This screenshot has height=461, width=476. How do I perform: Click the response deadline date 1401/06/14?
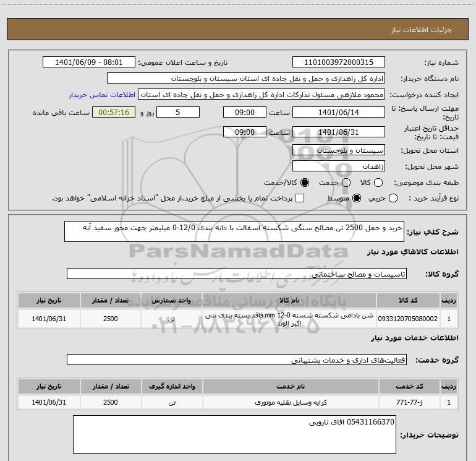(339, 113)
